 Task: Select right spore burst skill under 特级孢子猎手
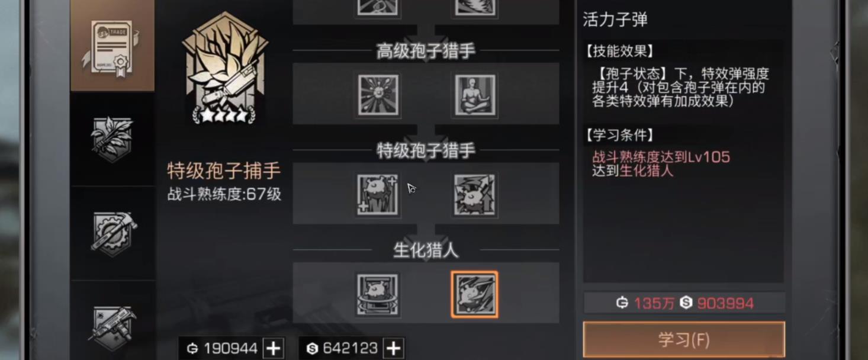475,195
